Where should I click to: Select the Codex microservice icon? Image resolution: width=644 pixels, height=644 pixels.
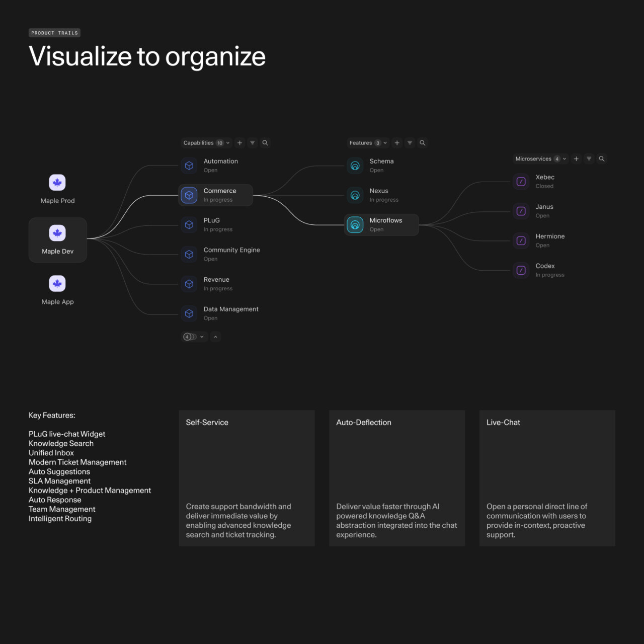pos(521,270)
